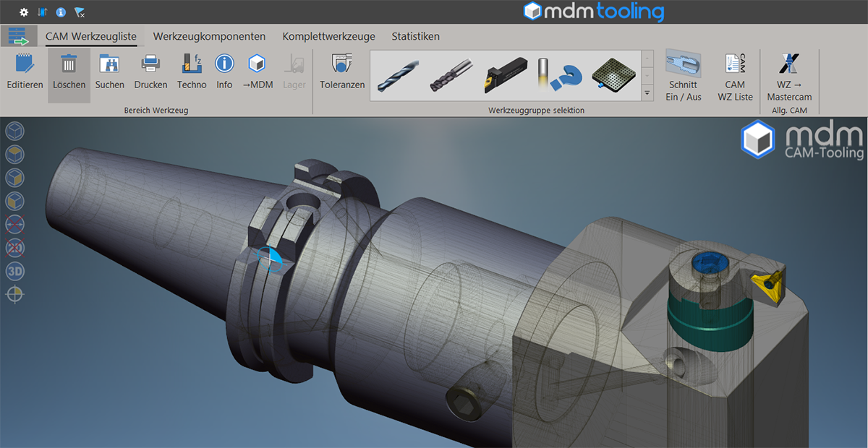Select the twist drill tool group
868x448 pixels.
pos(397,74)
